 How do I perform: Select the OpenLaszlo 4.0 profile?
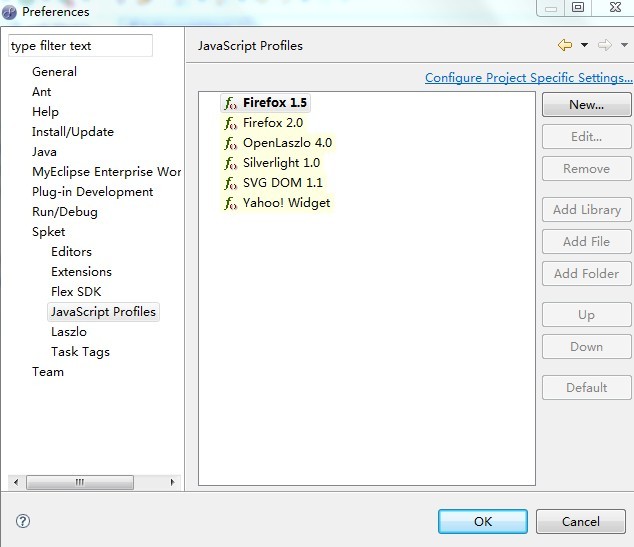pyautogui.click(x=287, y=143)
